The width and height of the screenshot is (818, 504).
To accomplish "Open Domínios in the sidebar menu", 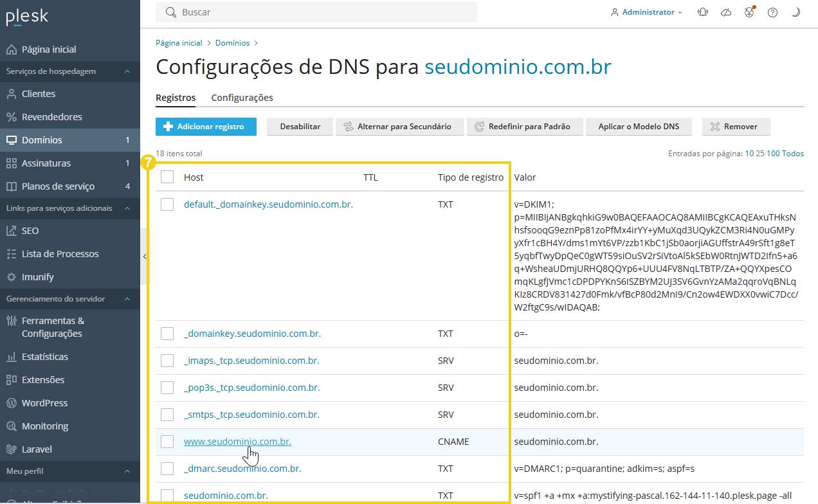I will (42, 140).
